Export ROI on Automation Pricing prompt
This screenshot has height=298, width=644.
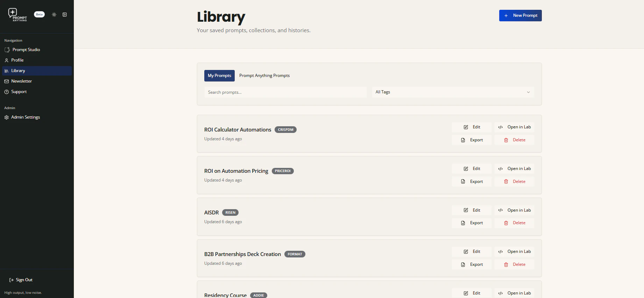472,182
